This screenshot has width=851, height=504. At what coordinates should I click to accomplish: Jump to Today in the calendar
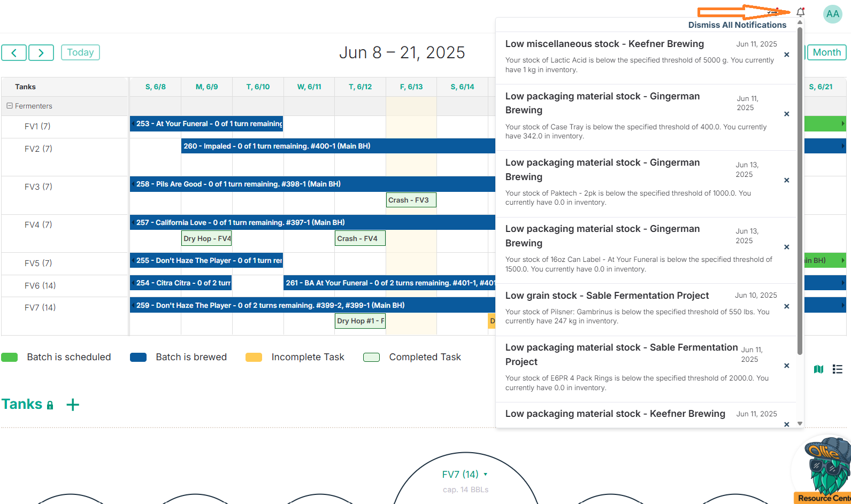(x=80, y=52)
